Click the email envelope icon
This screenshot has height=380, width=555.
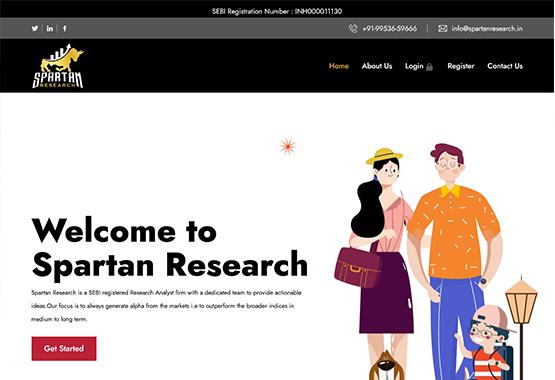coord(442,29)
